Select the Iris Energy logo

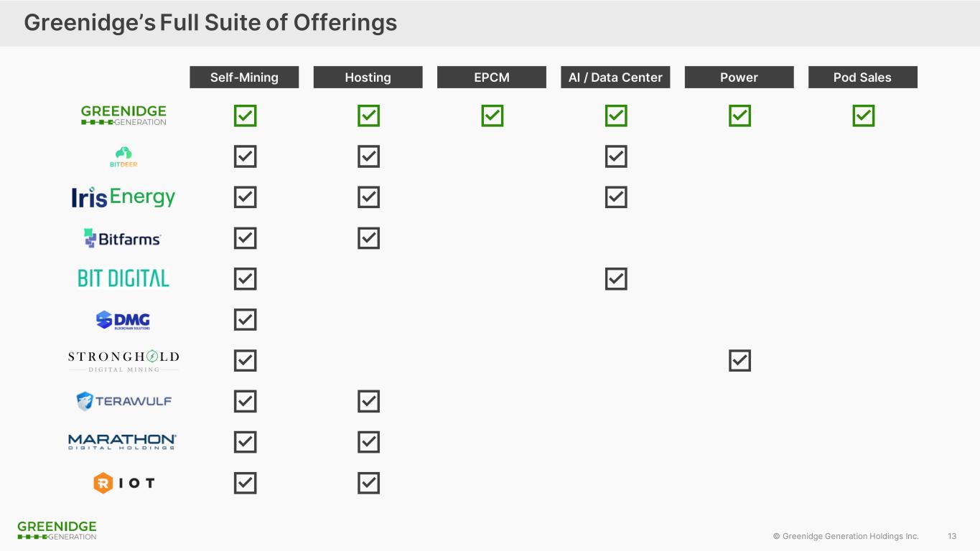click(x=123, y=197)
